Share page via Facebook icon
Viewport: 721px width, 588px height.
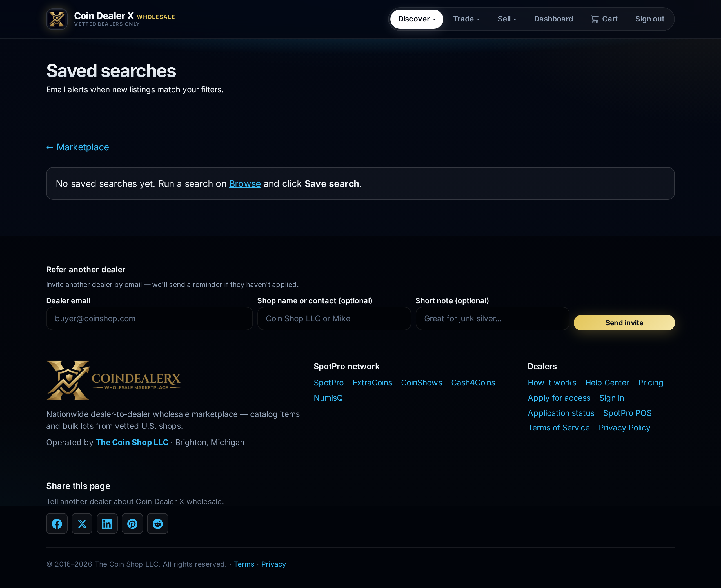(x=57, y=524)
